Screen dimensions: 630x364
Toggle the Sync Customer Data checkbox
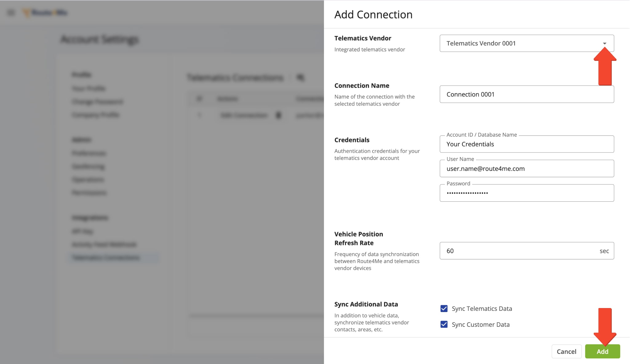[x=444, y=324]
